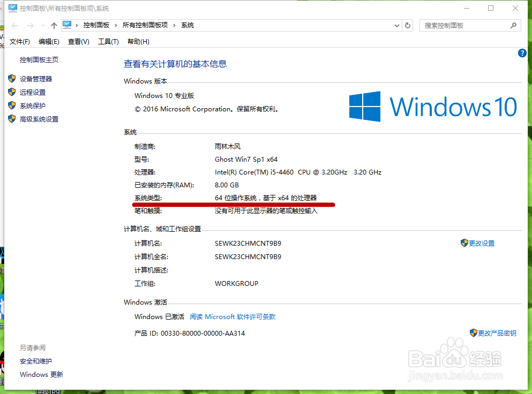The width and height of the screenshot is (532, 394).
Task: Refresh the page with the refresh button
Action: pyautogui.click(x=408, y=26)
